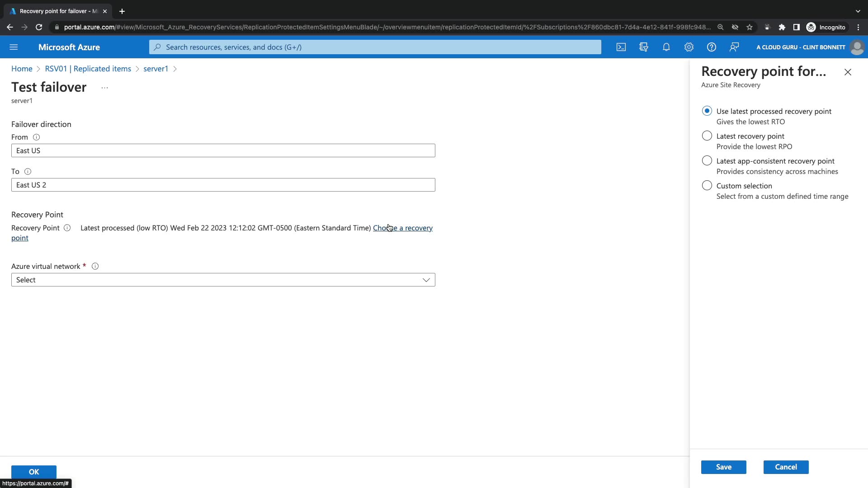Go to RSV01 Replicated items breadcrumb
Screen dimensions: 868x488
pos(88,69)
